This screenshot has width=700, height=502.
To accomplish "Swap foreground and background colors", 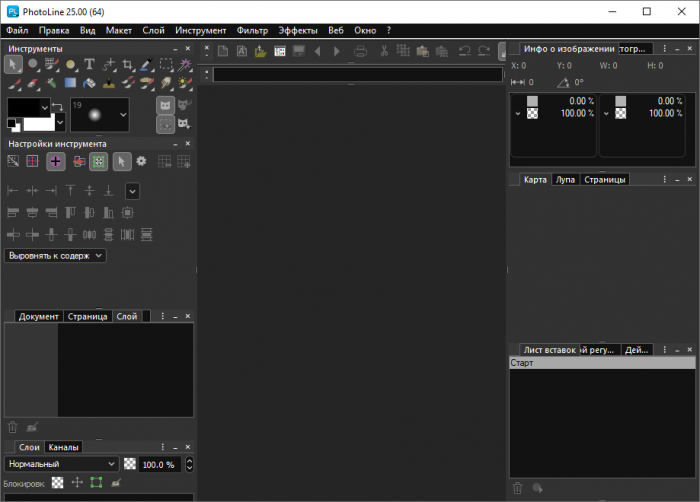I will 57,106.
